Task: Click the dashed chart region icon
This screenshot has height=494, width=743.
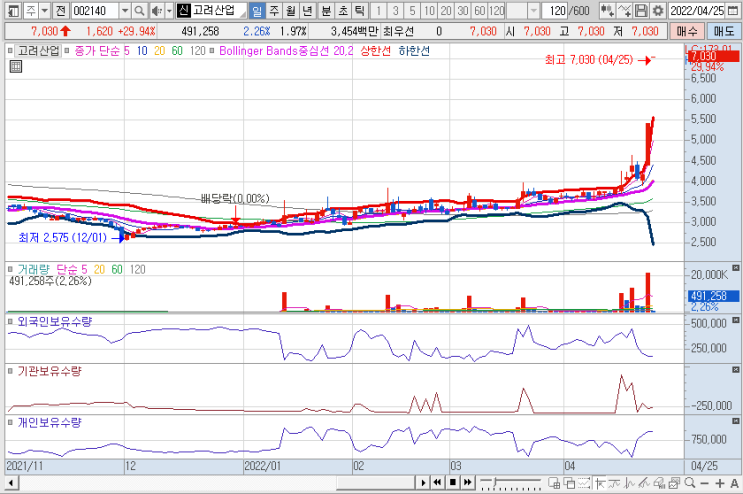Action: pos(584,483)
